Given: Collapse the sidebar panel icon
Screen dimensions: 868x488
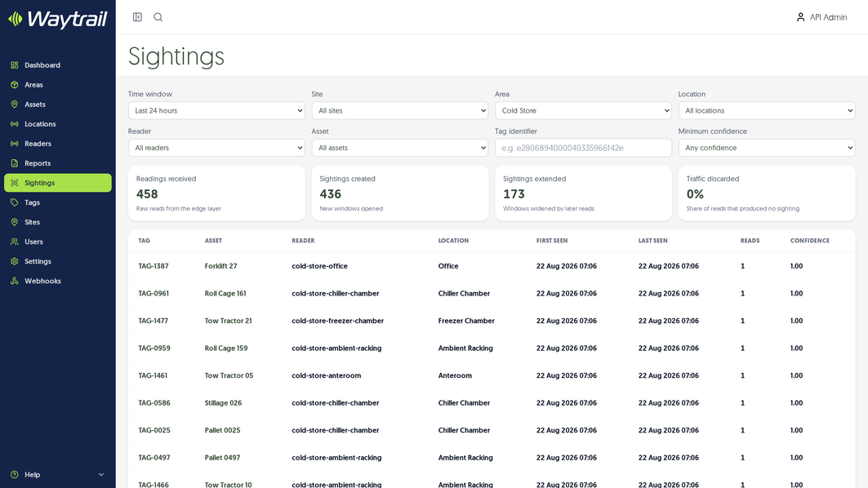Looking at the screenshot, I should tap(137, 17).
